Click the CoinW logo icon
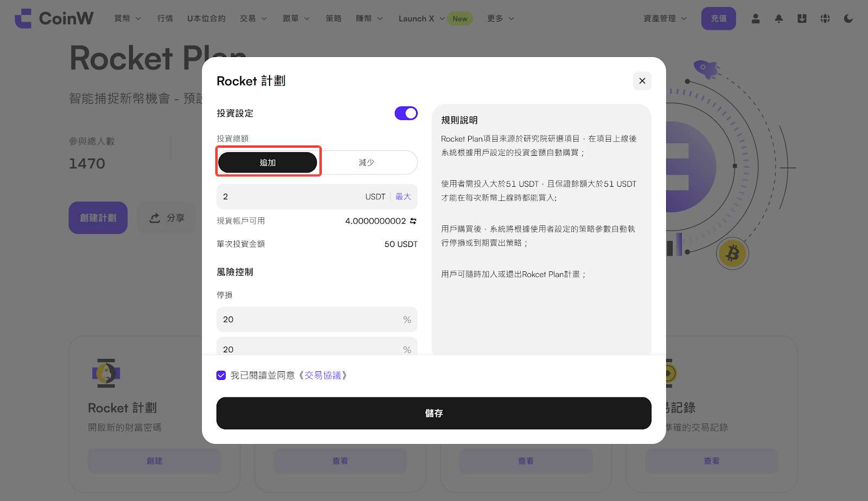Viewport: 868px width, 501px height. (x=23, y=18)
